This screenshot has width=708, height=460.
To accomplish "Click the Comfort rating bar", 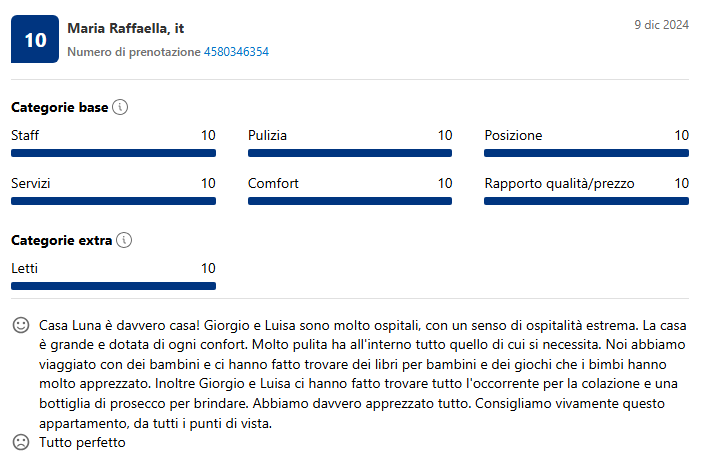I will pos(350,201).
